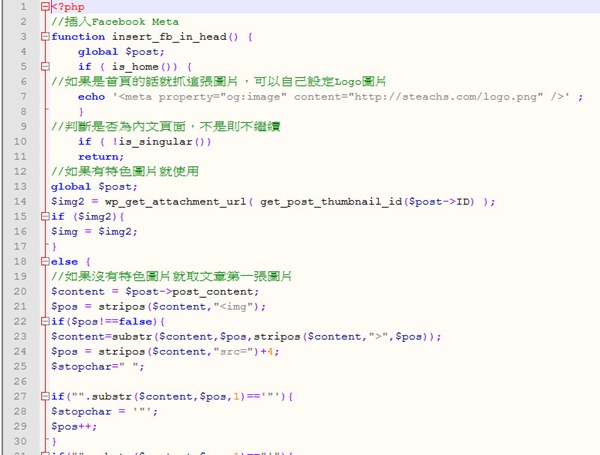Viewport: 600px width, 455px height.
Task: Place cursor in the Facebook Meta comment
Action: (x=115, y=22)
